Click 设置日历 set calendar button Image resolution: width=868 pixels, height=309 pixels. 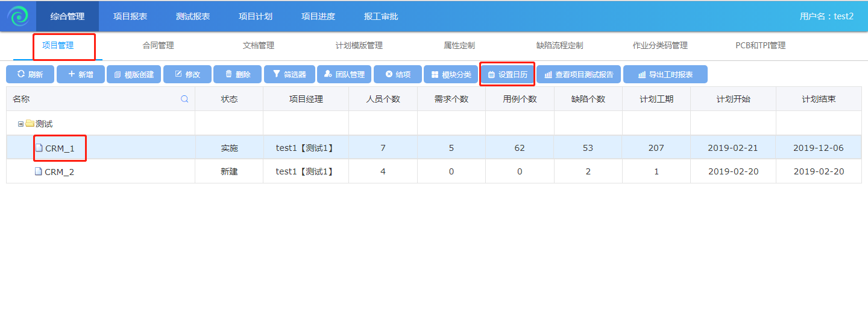click(x=507, y=74)
